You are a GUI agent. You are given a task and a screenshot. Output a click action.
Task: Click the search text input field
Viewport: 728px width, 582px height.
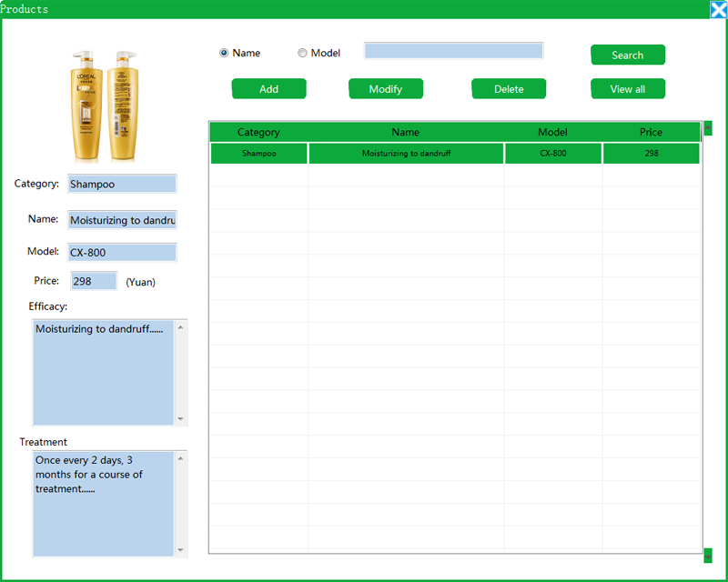tap(453, 51)
